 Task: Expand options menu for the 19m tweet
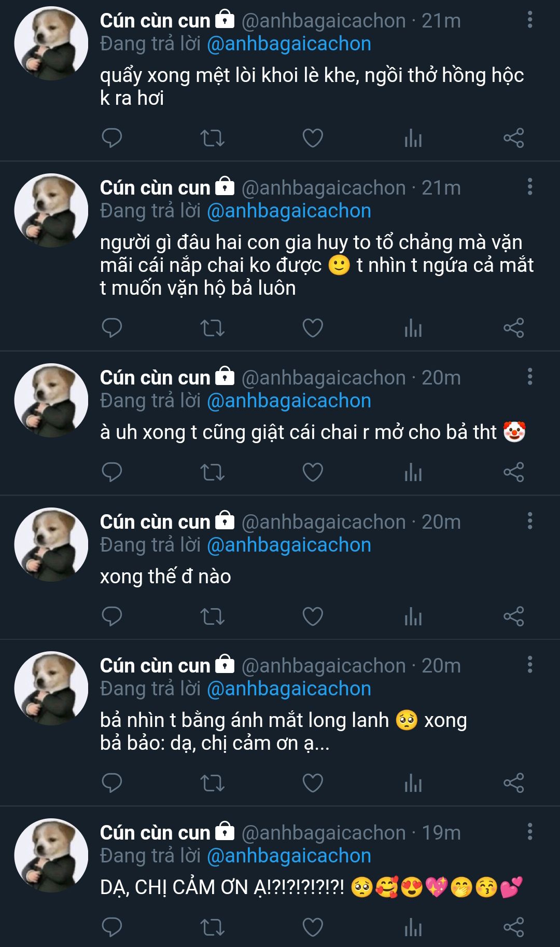pos(529,832)
